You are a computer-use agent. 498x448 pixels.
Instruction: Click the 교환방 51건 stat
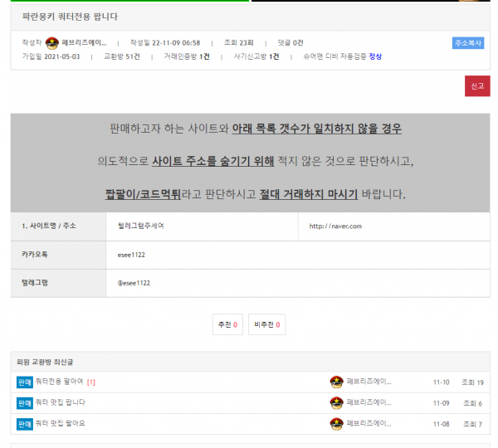tap(122, 56)
